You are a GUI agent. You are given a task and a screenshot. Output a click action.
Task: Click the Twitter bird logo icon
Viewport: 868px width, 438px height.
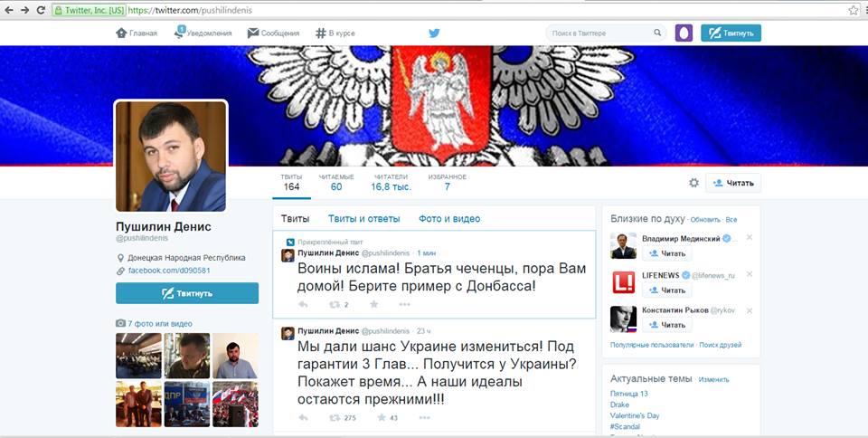point(435,33)
